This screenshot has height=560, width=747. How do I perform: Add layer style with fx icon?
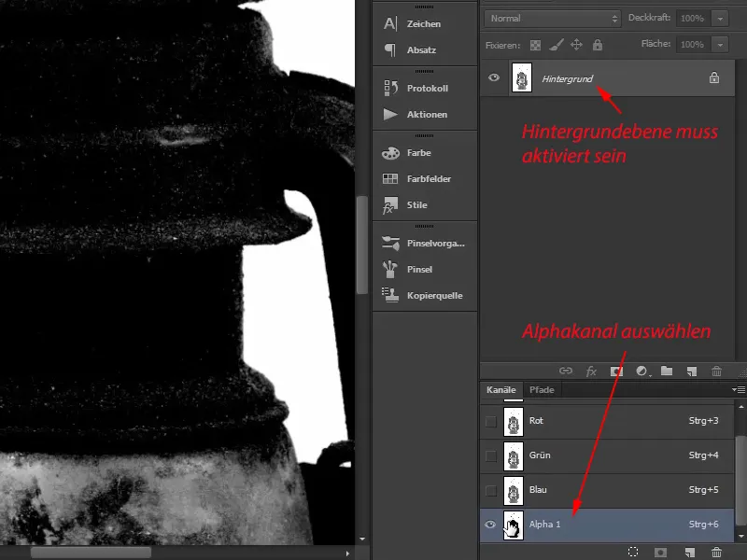(x=591, y=371)
